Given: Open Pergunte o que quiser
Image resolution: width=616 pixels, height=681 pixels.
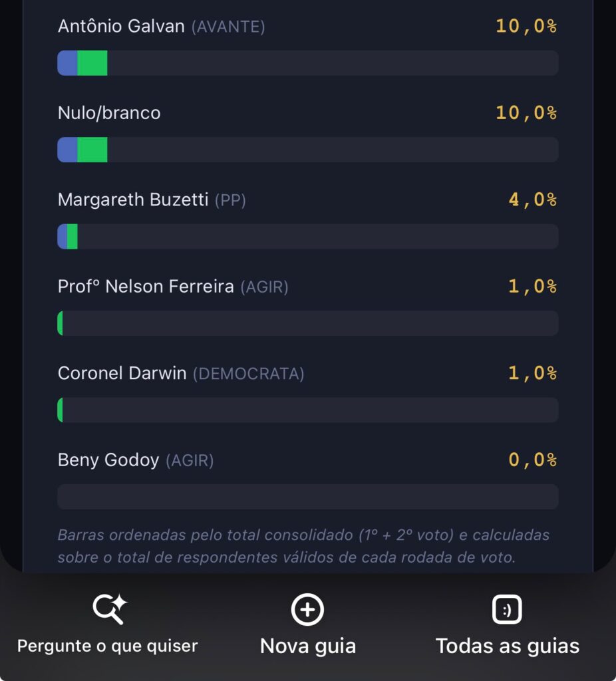Looking at the screenshot, I should pos(107,646).
